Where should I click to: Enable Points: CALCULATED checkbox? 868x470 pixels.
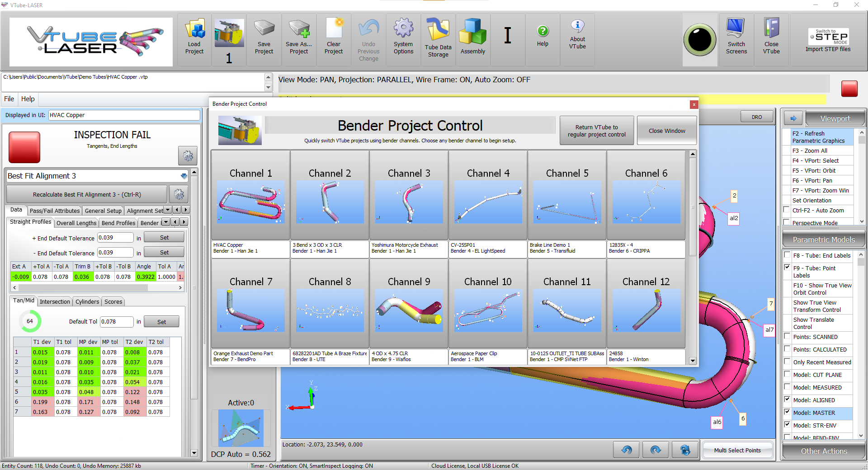(x=787, y=349)
